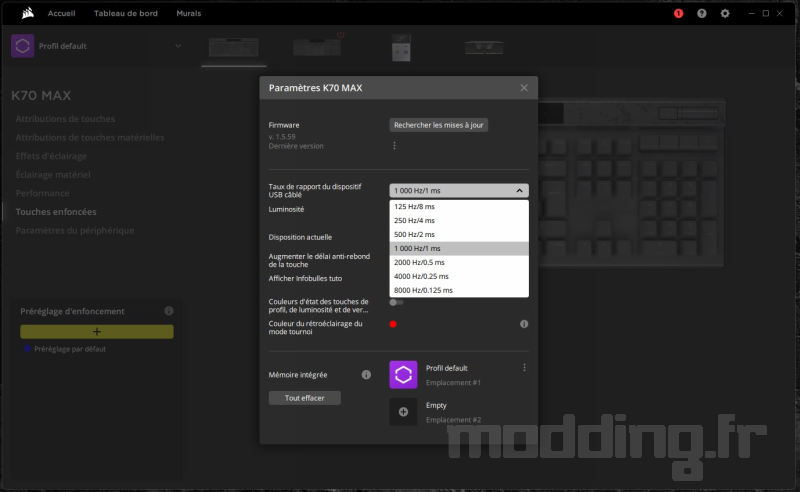
Task: Add profile to Empty slot plus icon
Action: click(x=403, y=412)
